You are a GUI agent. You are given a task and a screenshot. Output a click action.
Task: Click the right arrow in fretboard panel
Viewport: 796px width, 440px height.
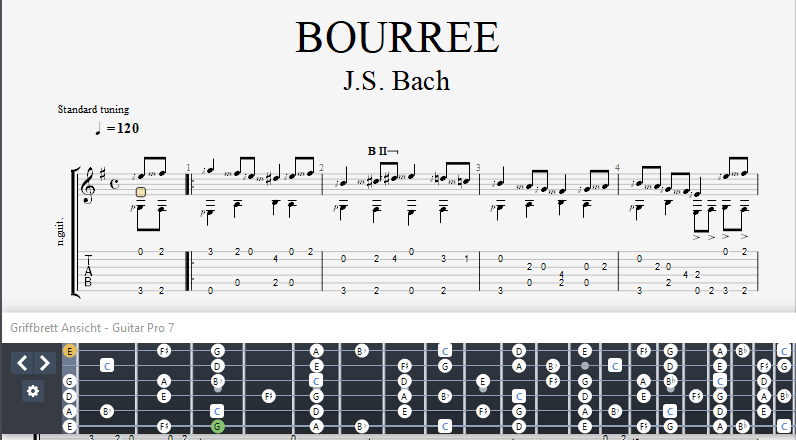click(x=45, y=363)
